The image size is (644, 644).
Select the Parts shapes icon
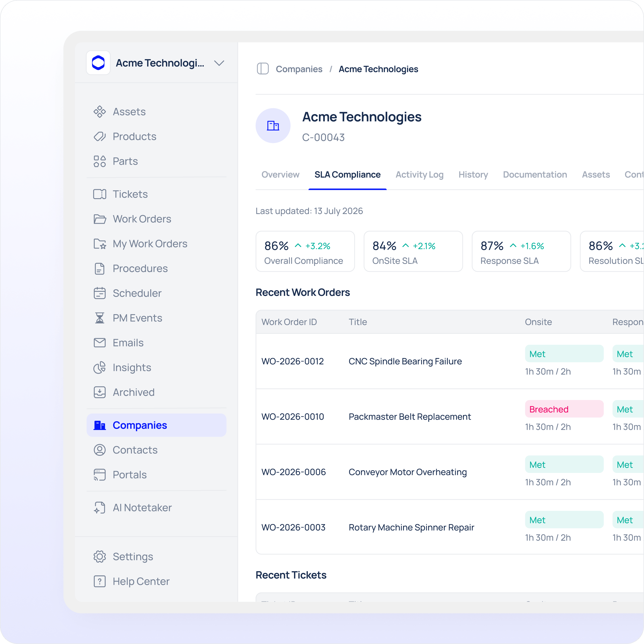pos(99,161)
